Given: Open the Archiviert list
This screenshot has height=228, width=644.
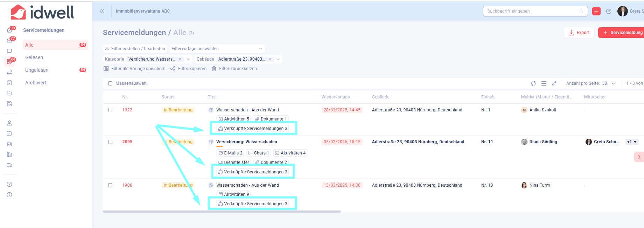Looking at the screenshot, I should pos(36,83).
